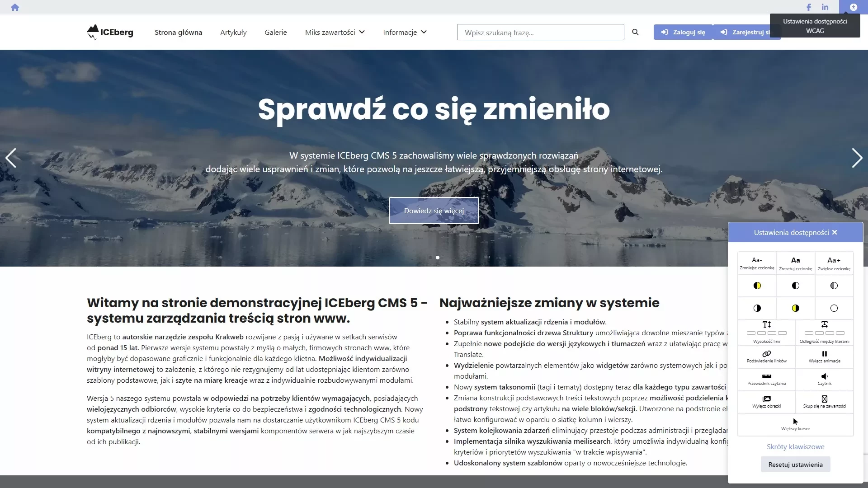Click Dowiedz się więcej button
868x488 pixels.
coord(434,211)
